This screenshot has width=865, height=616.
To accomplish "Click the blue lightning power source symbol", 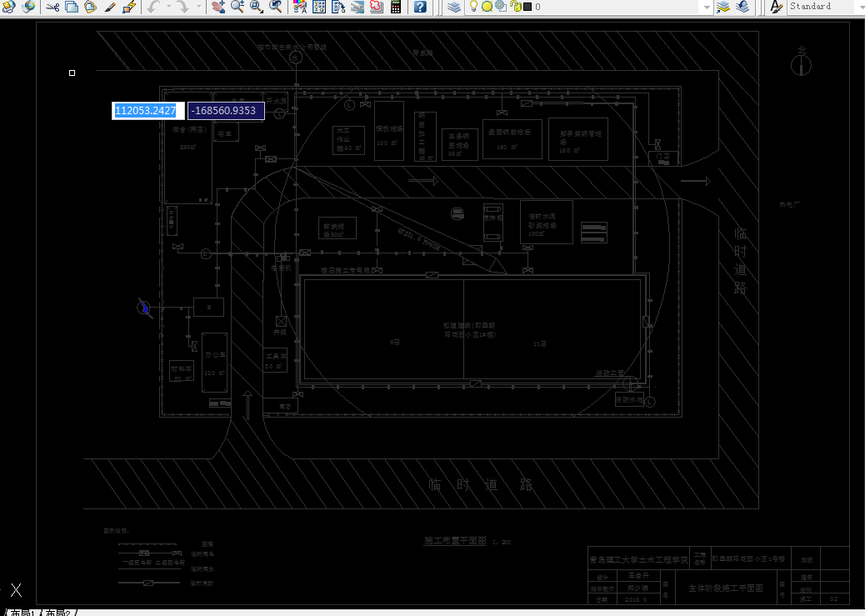I will 144,308.
